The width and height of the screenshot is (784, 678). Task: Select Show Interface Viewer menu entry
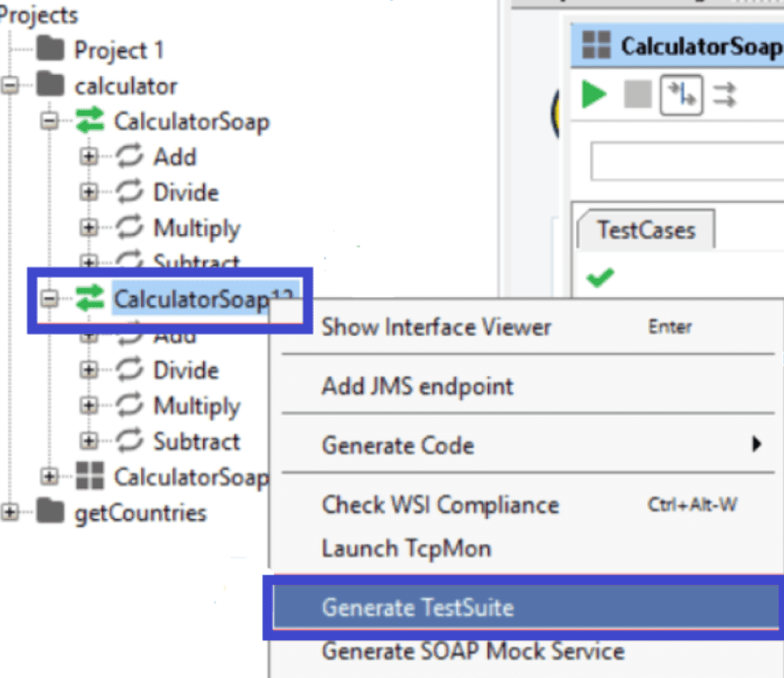coord(436,327)
